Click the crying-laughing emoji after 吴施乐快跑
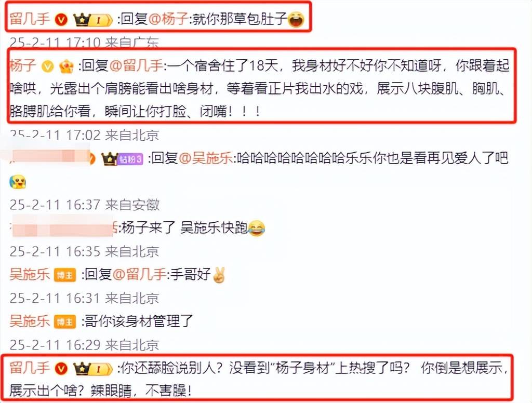The image size is (532, 403). click(x=257, y=229)
